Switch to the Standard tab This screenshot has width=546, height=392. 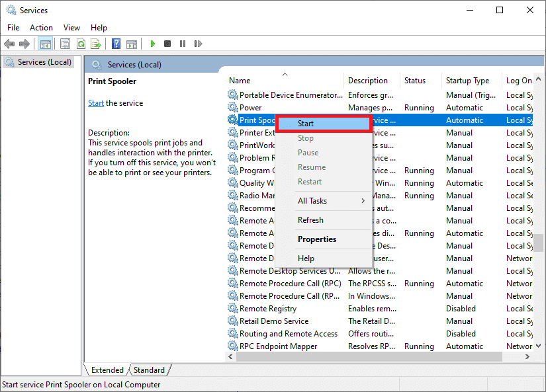point(149,370)
